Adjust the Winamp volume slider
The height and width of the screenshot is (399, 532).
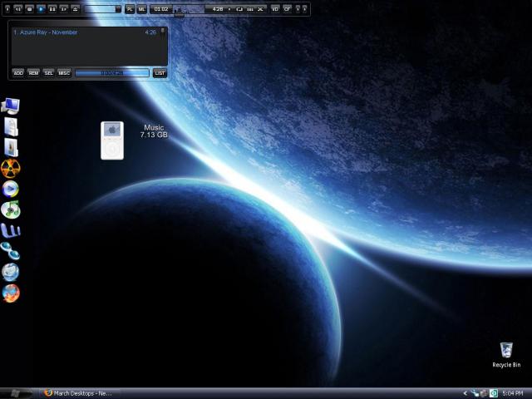pyautogui.click(x=103, y=9)
